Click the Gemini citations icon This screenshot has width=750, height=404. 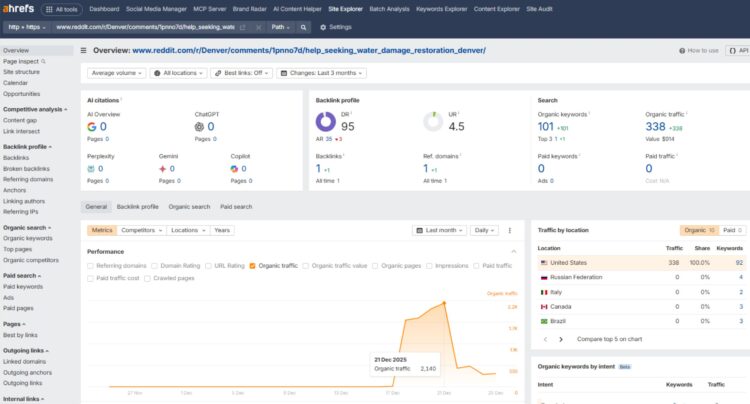(163, 169)
